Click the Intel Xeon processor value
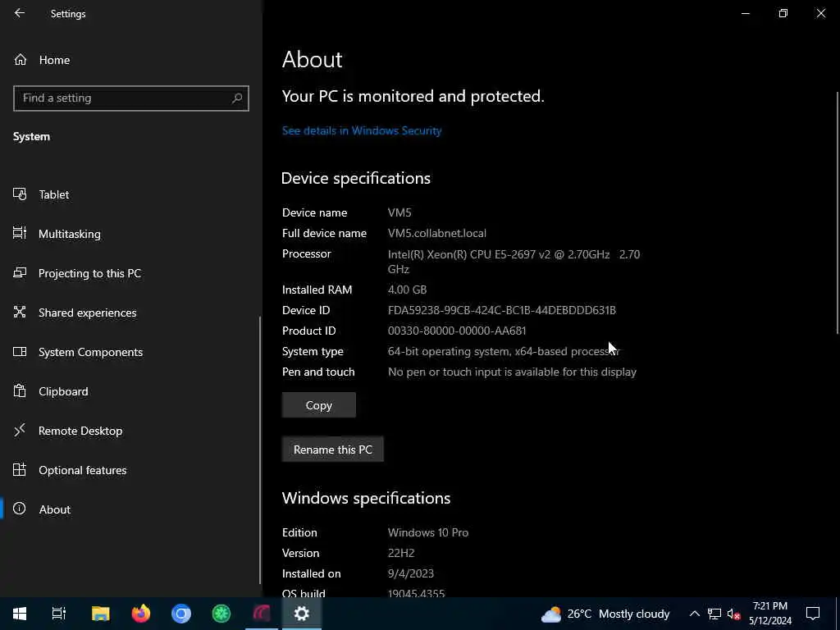Image resolution: width=840 pixels, height=630 pixels. tap(514, 262)
